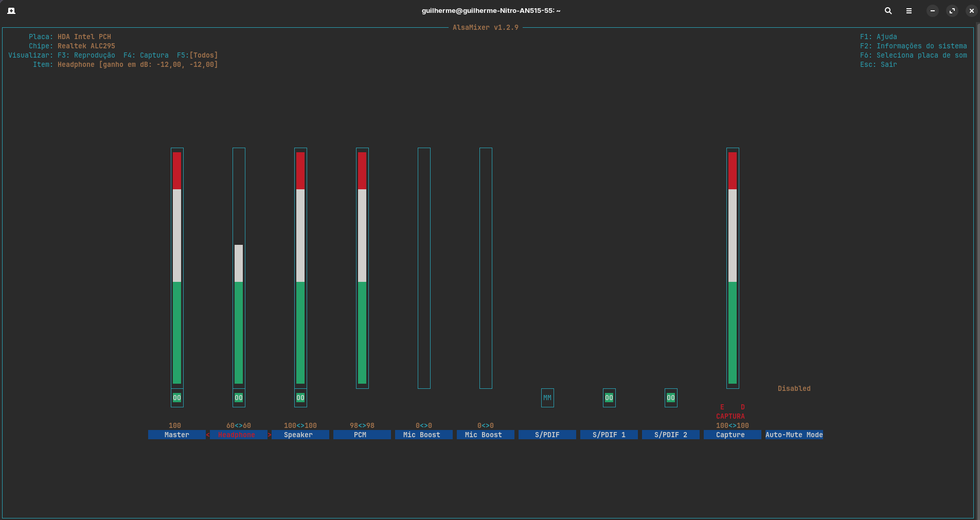Click the Disabled value of Auto-Mute Mode
The image size is (980, 520).
[794, 389]
